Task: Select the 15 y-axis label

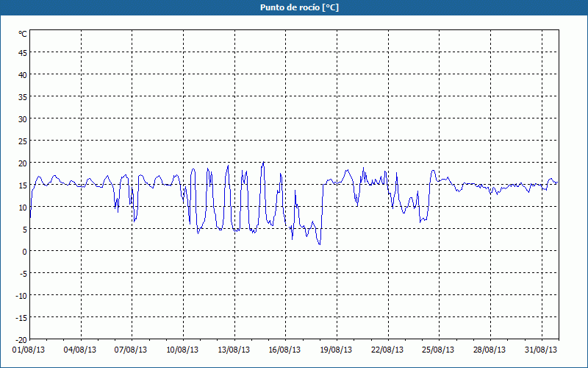Action: click(x=23, y=185)
